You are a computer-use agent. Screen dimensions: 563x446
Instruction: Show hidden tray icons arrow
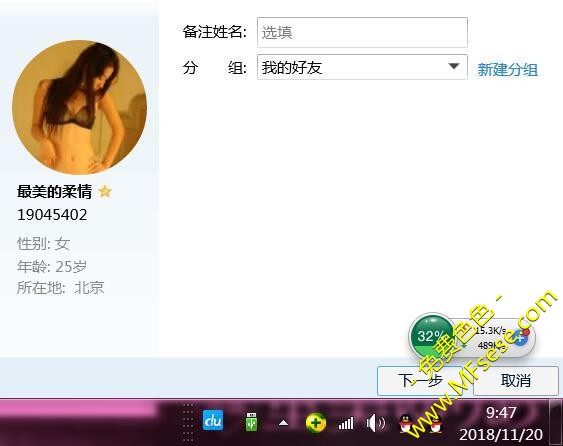pyautogui.click(x=283, y=423)
